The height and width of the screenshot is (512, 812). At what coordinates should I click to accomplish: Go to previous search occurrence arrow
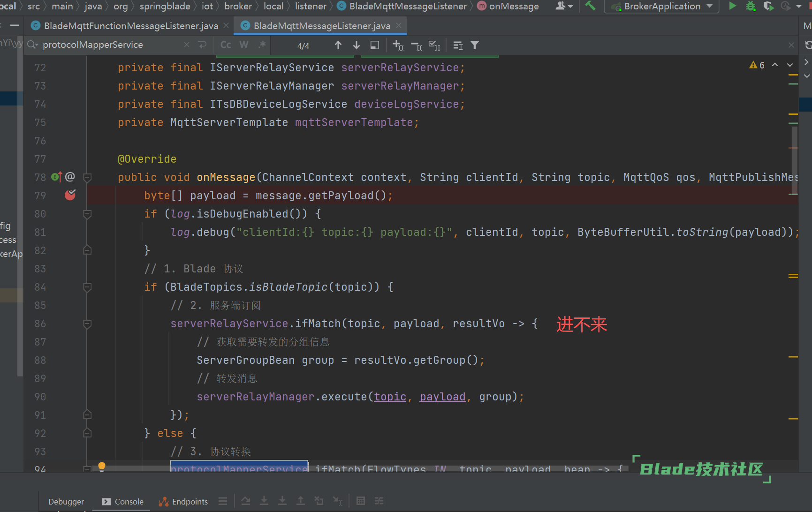338,45
